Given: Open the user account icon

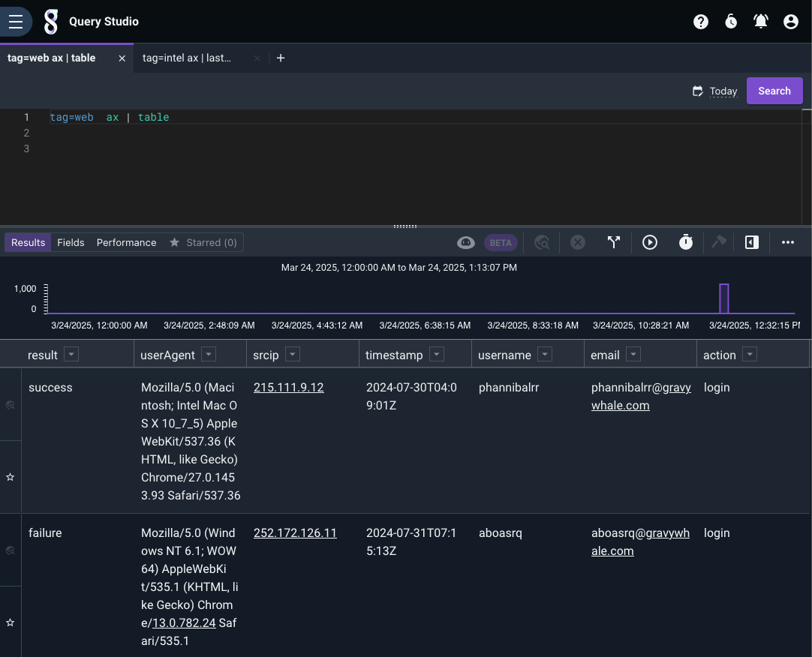Looking at the screenshot, I should pyautogui.click(x=791, y=22).
